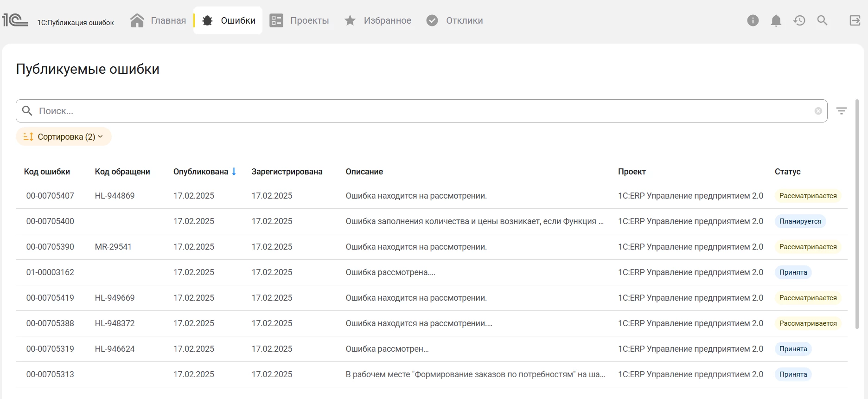Viewport: 868px width, 399px height.
Task: Go to the Главная tab
Action: [x=158, y=20]
